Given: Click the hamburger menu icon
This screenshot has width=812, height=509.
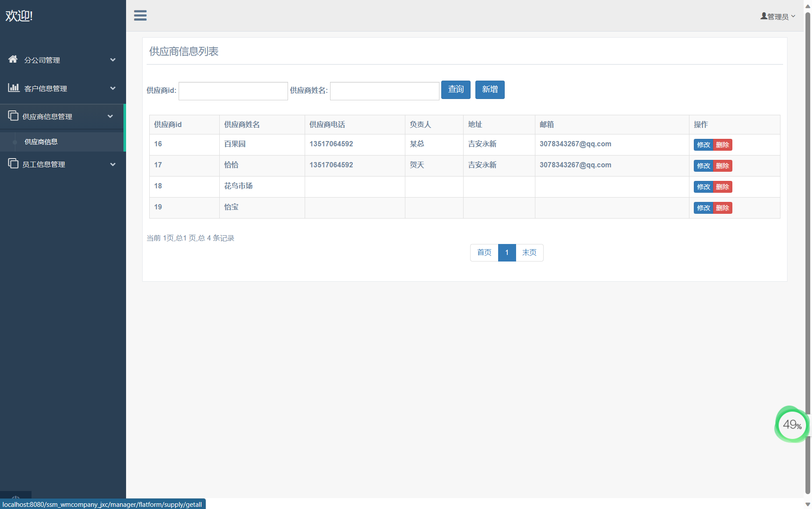Looking at the screenshot, I should point(140,16).
